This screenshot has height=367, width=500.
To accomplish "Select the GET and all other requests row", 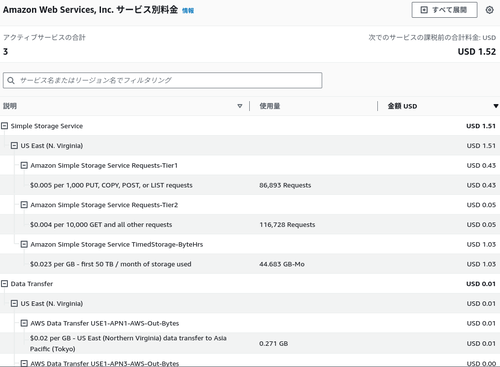I will pos(250,224).
